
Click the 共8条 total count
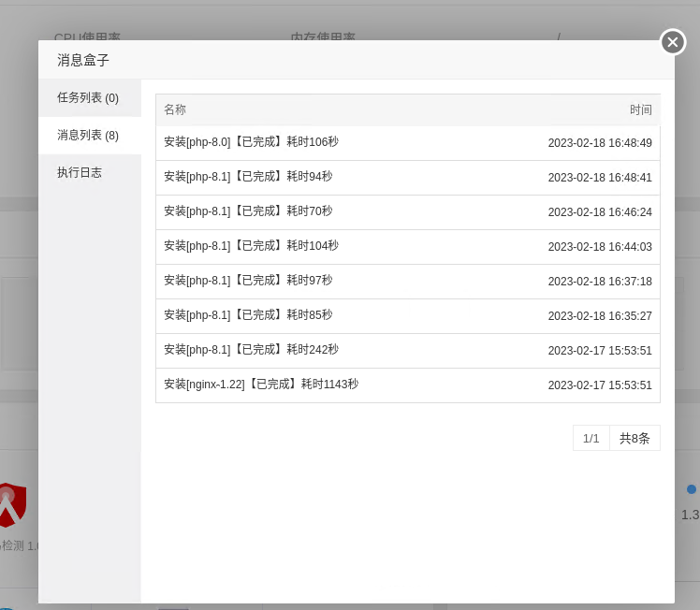[634, 438]
